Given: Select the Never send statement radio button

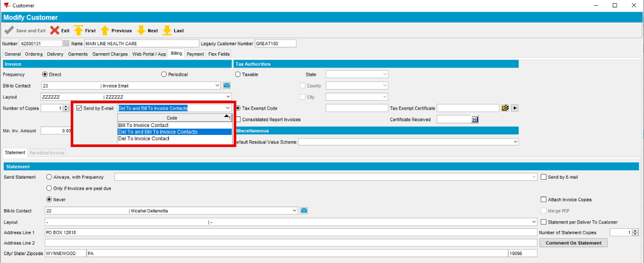Looking at the screenshot, I should (x=50, y=199).
